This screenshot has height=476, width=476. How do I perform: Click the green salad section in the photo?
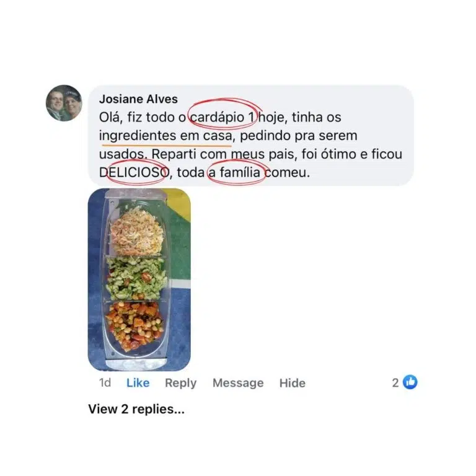[x=136, y=278]
